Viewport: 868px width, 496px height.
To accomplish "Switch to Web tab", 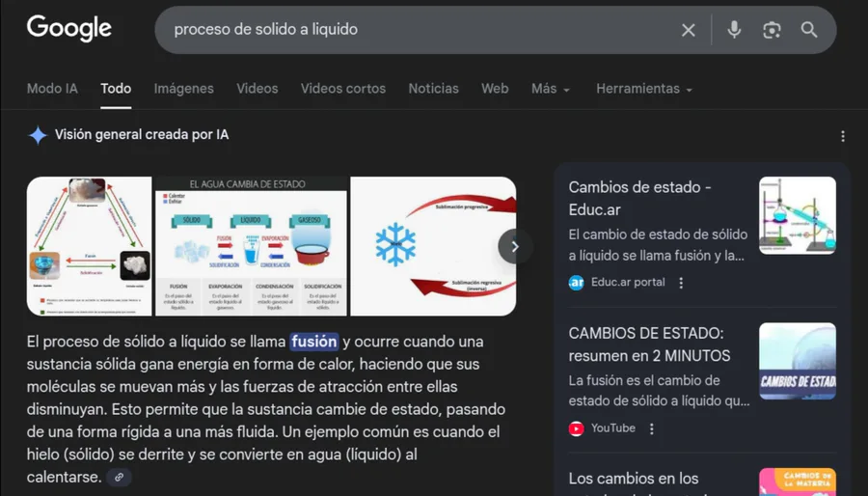I will click(x=495, y=89).
